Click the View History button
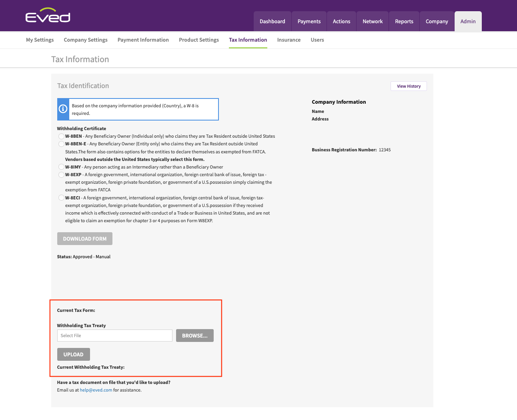Screen dimensions: 517x420 tap(409, 86)
